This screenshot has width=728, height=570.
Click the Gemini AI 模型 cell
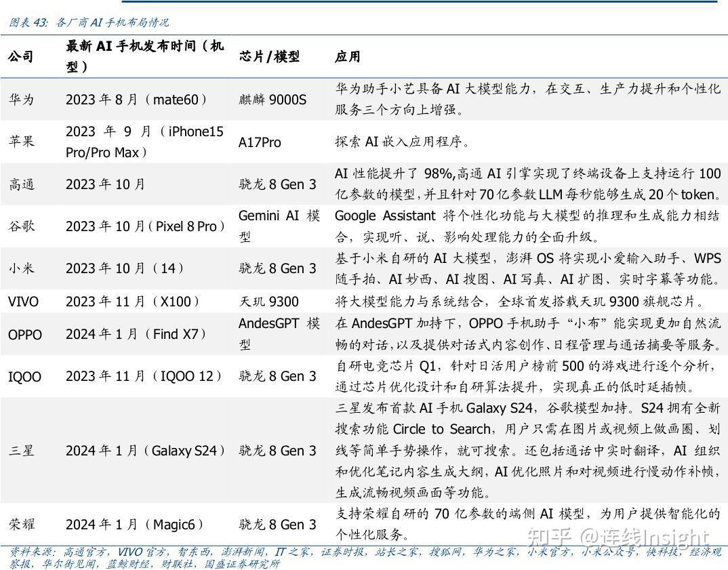tap(274, 226)
